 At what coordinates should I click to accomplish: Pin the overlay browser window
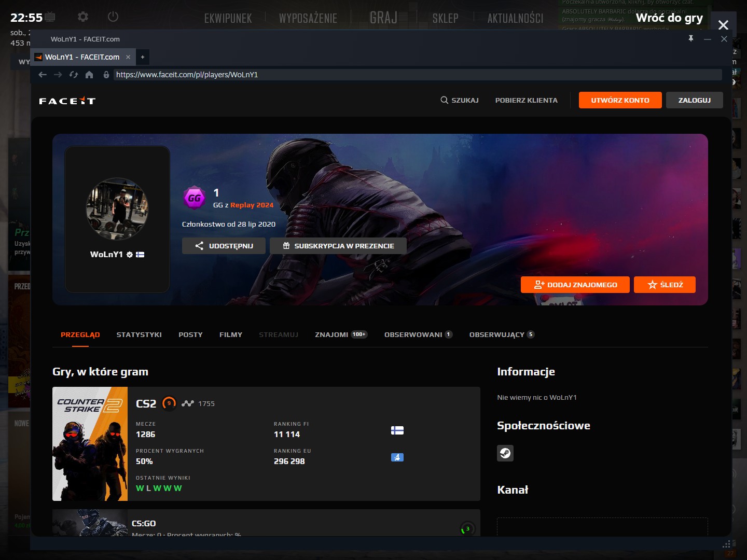tap(691, 39)
